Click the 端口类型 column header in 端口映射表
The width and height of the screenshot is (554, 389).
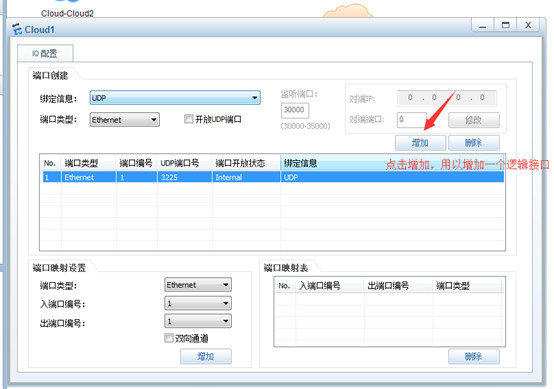[467, 285]
